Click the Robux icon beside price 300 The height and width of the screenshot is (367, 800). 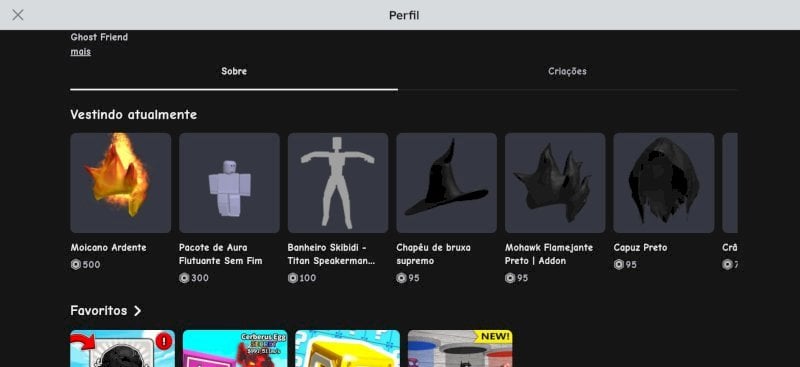(x=184, y=278)
